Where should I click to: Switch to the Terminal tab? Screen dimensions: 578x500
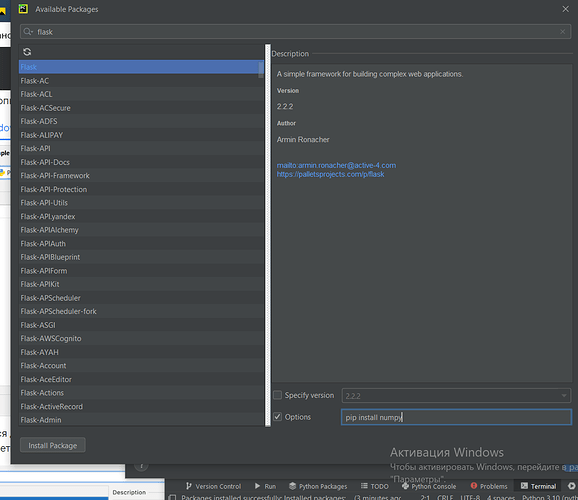pyautogui.click(x=539, y=486)
